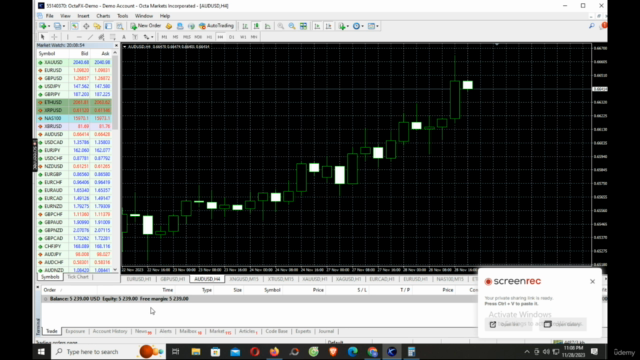
Task: Select the XAUUSD row in Market Watch
Action: coord(74,62)
